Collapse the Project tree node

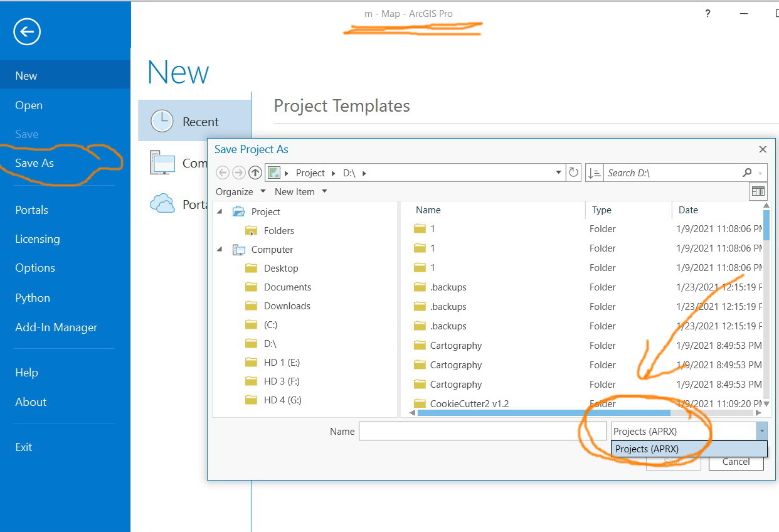220,211
